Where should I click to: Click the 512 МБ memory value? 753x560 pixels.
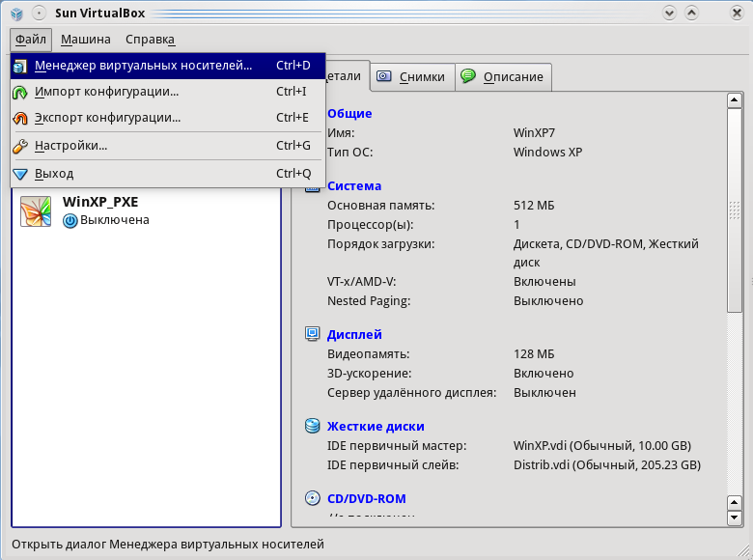[534, 206]
